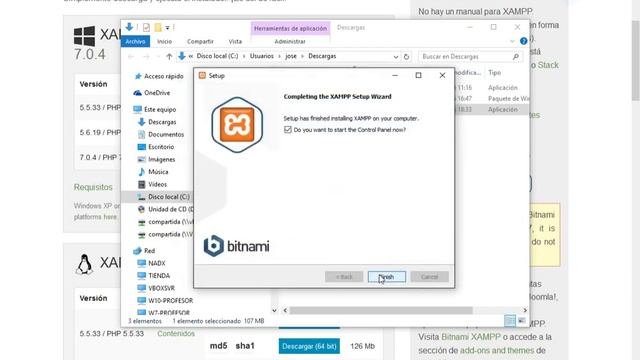Click the quick access new folder icon
The image size is (640, 360).
coord(158,27)
